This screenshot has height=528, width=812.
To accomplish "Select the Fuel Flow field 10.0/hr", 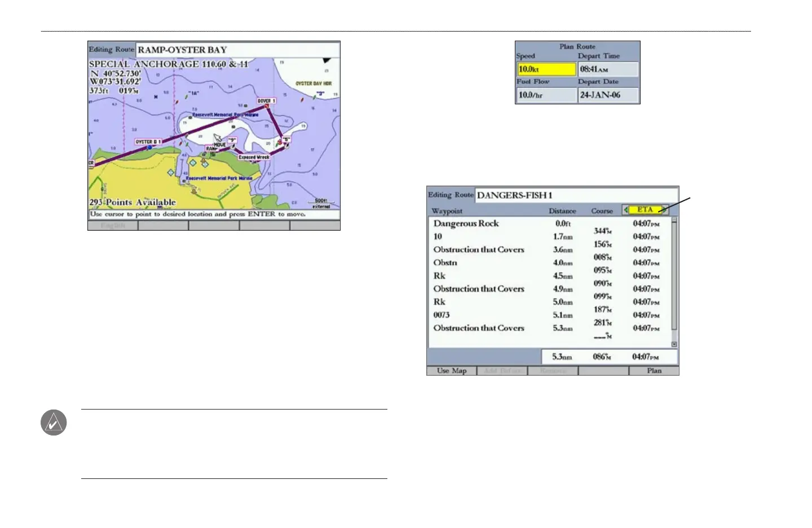I will [546, 95].
